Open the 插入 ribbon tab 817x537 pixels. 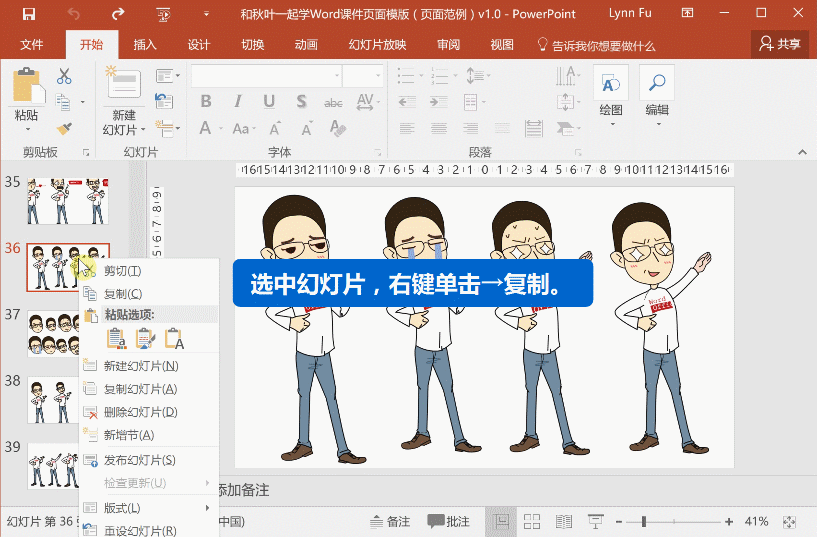click(145, 45)
